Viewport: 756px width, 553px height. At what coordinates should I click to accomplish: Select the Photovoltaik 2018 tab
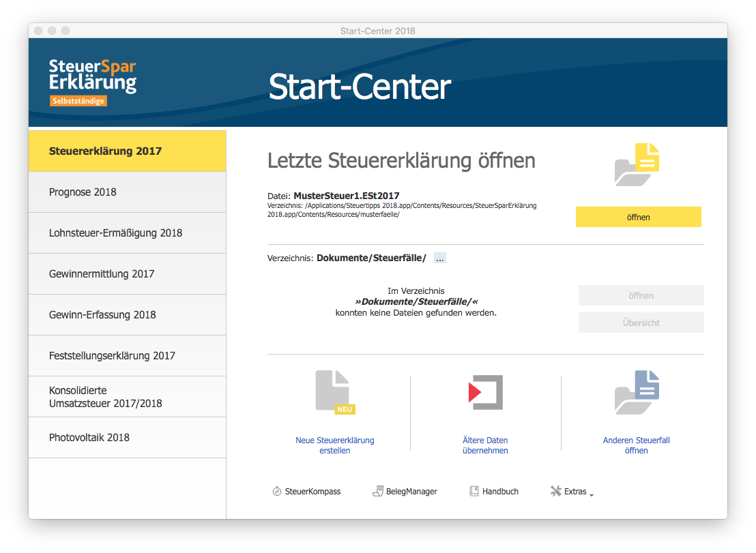click(x=128, y=437)
